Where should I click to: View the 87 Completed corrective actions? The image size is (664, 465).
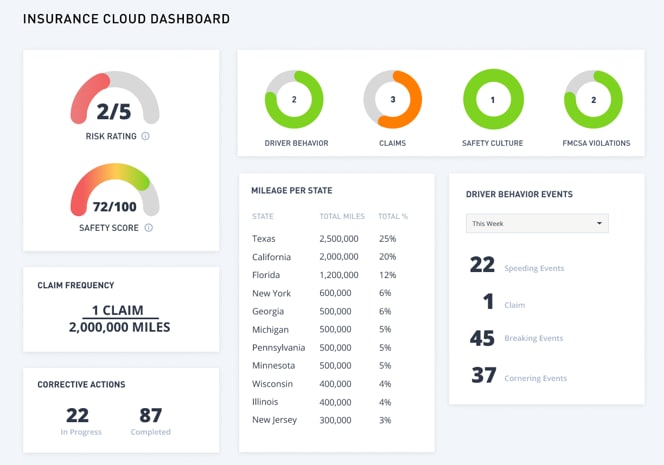click(150, 419)
